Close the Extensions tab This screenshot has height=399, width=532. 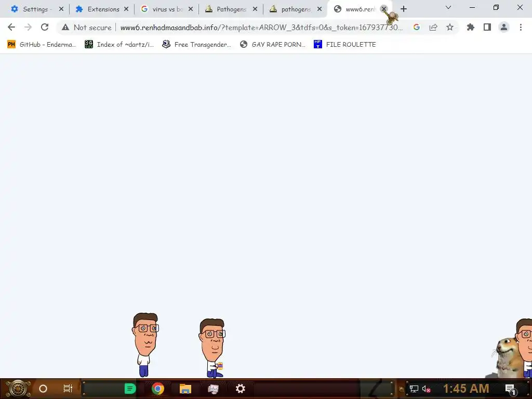click(126, 9)
